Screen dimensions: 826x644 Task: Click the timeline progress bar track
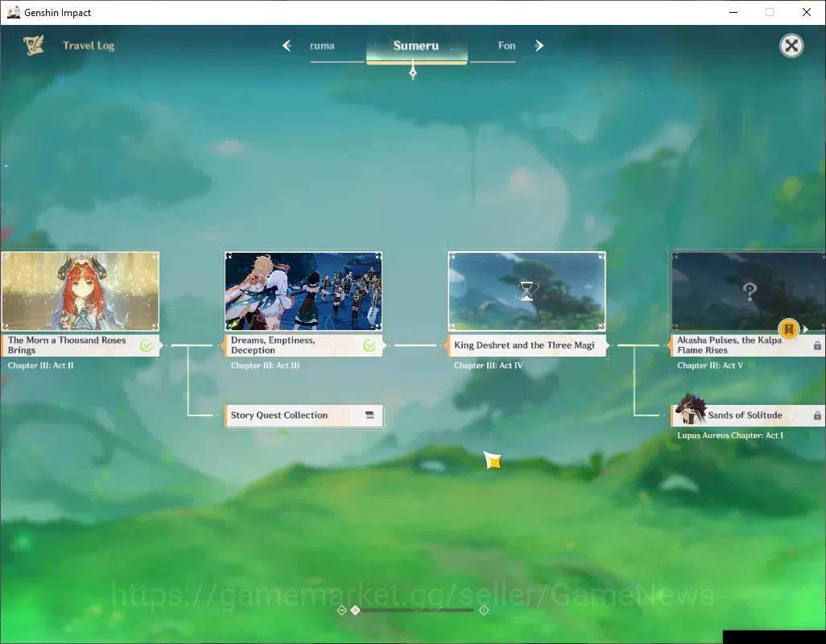click(x=416, y=610)
